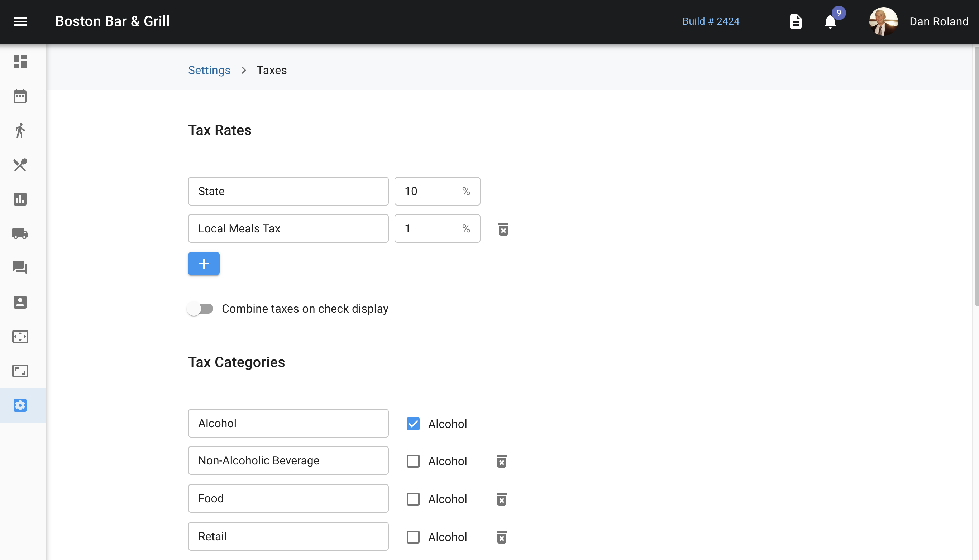The image size is (979, 560).
Task: Check Alcohol checkbox for Non-Alcoholic Beverage
Action: 413,461
